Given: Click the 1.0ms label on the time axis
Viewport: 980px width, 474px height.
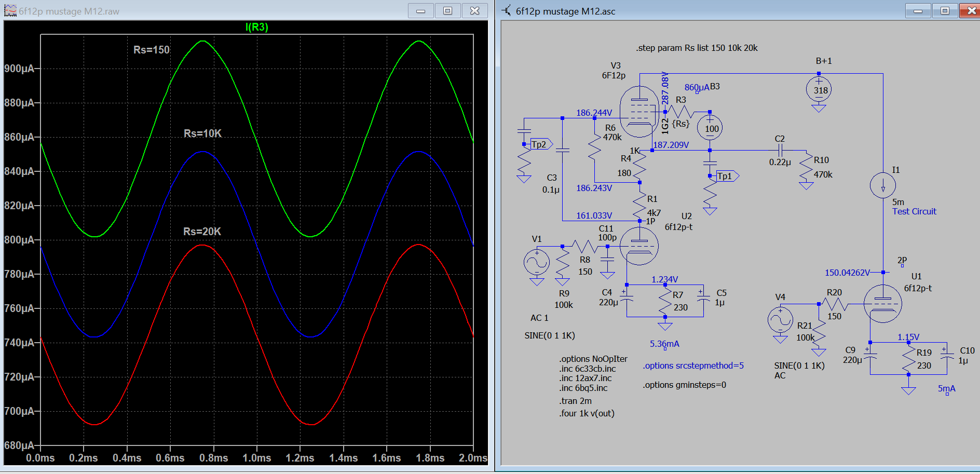Looking at the screenshot, I should (257, 458).
